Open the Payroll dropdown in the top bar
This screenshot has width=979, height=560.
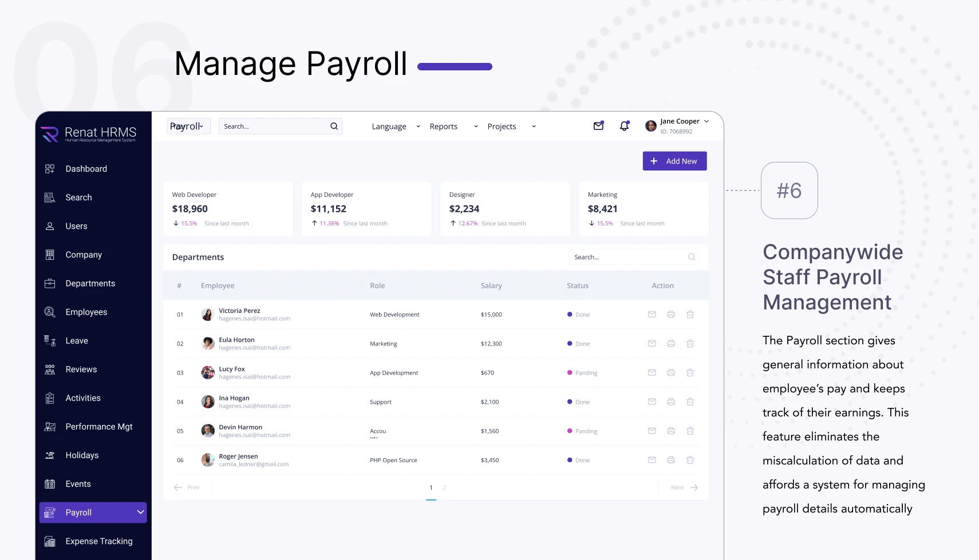point(189,126)
